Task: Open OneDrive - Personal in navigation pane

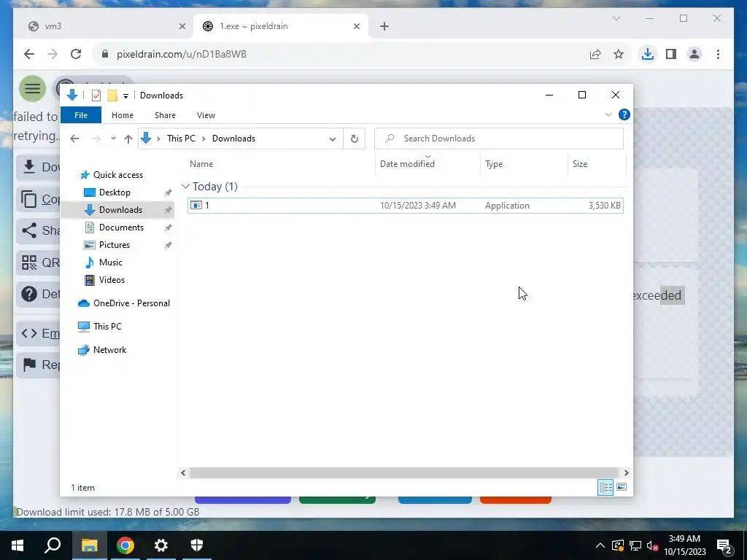Action: (131, 303)
